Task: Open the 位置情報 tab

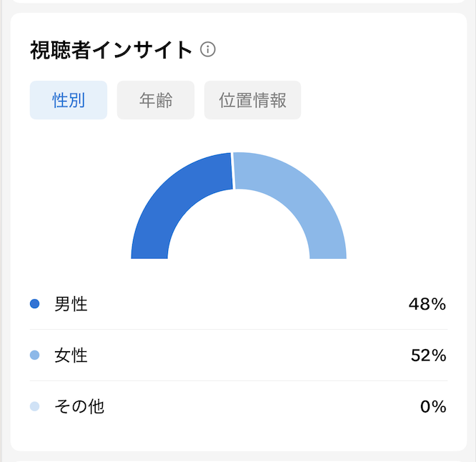Action: [x=252, y=100]
